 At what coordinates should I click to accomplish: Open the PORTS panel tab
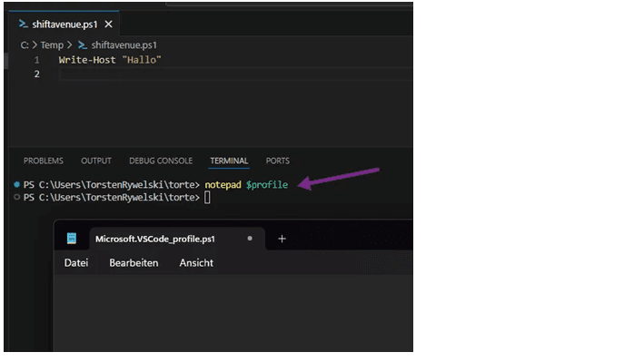(278, 161)
